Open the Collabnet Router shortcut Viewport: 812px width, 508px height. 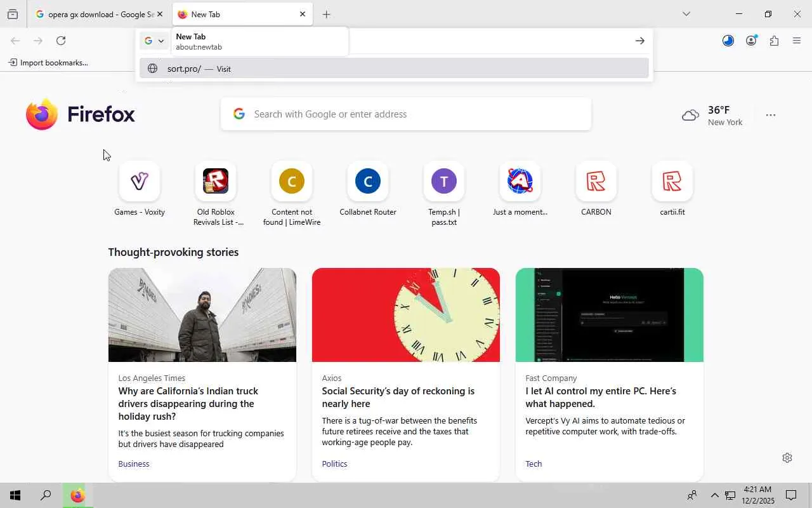[368, 189]
